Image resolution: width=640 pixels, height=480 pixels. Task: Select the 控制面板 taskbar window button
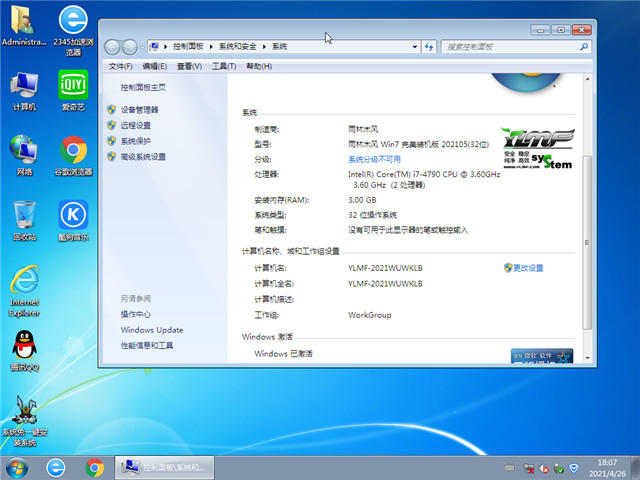(164, 467)
